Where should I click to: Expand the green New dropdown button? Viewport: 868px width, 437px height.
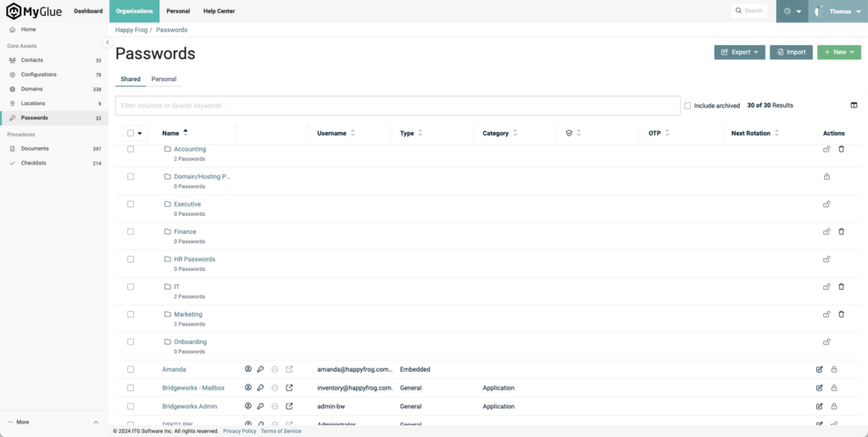point(838,53)
